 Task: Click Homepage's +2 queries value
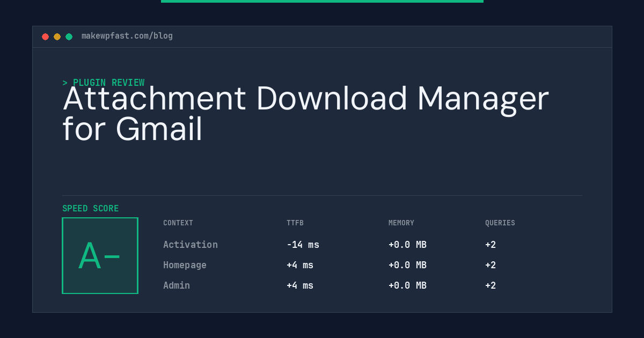491,265
